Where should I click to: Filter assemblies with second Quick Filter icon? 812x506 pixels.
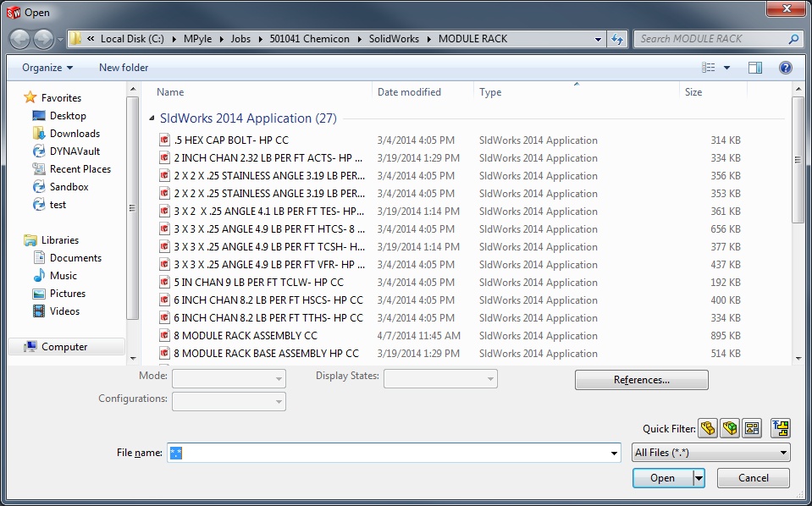(x=730, y=428)
